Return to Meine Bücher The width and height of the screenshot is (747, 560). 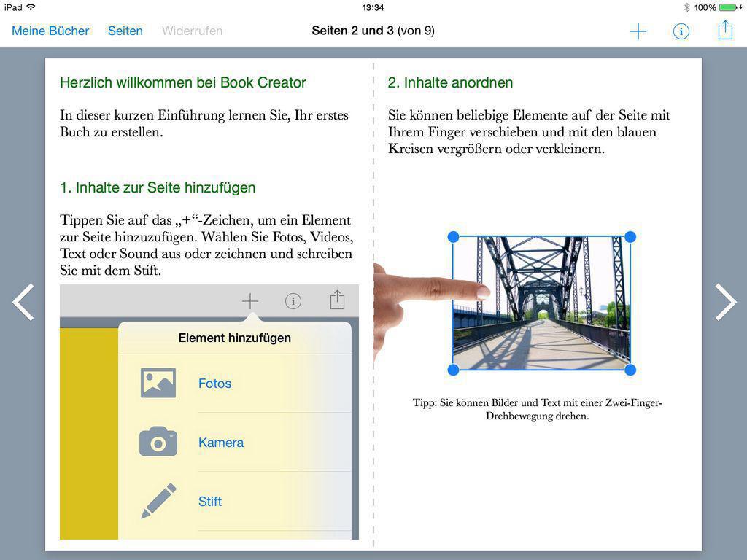tap(50, 31)
